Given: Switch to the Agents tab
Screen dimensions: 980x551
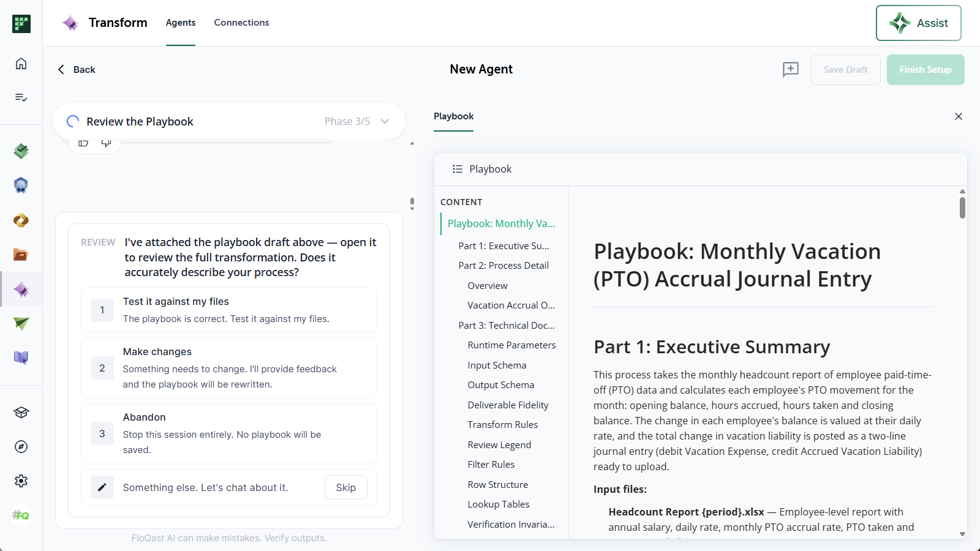Looking at the screenshot, I should [x=181, y=23].
